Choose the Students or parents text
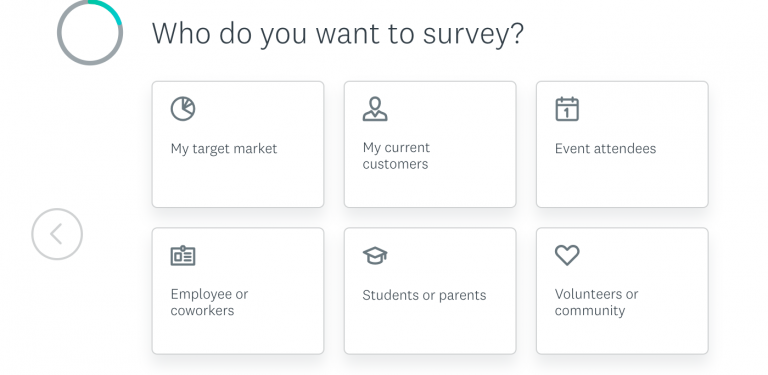768x375 pixels. [x=424, y=295]
